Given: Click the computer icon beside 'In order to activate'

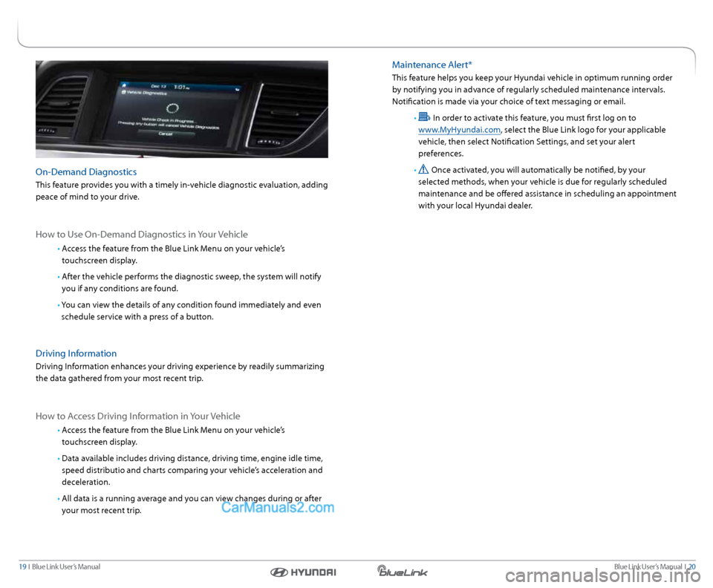Looking at the screenshot, I should 424,117.
